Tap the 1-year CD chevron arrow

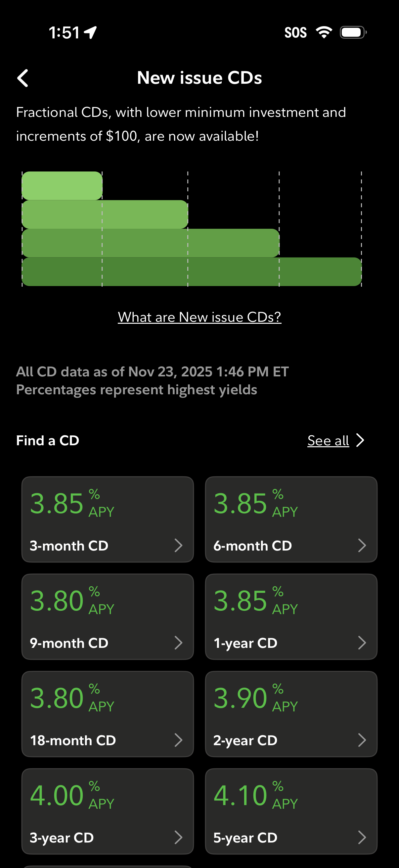(362, 643)
